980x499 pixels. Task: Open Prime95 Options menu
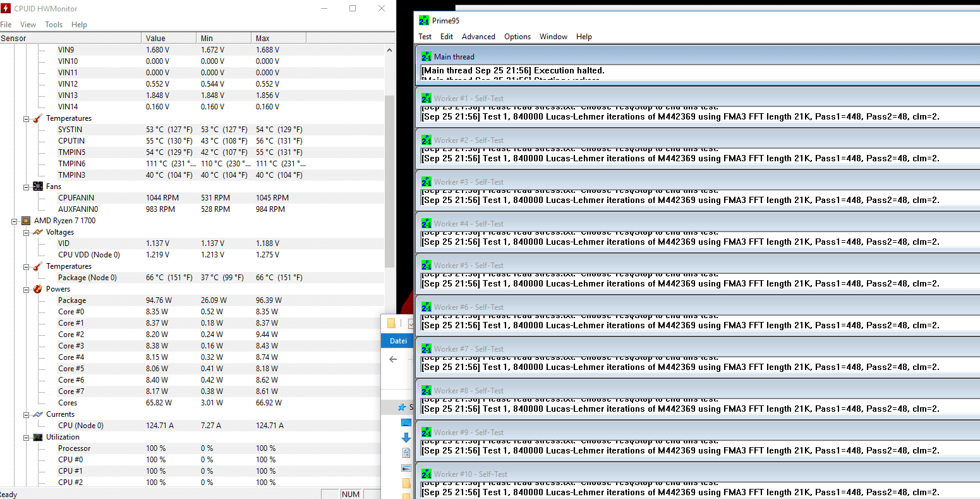pos(517,37)
